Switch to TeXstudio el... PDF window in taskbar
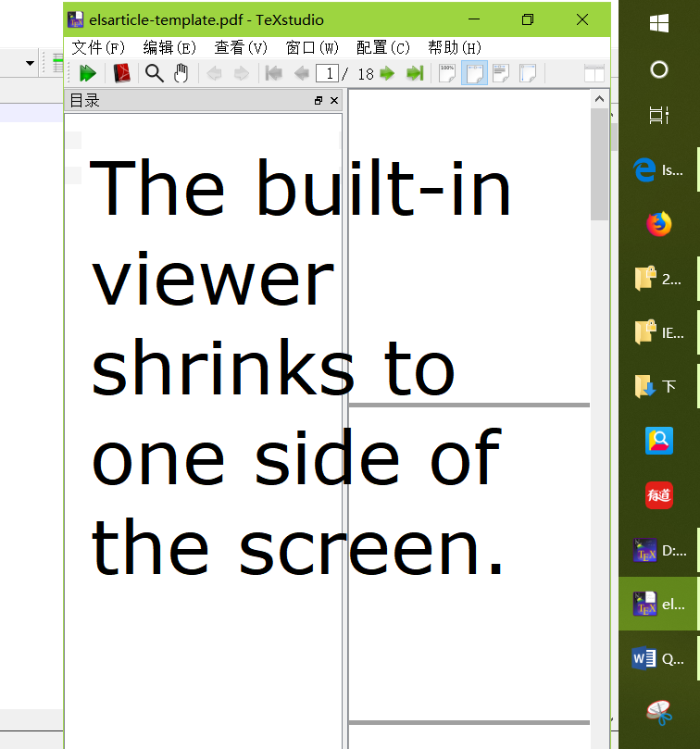 click(x=659, y=604)
